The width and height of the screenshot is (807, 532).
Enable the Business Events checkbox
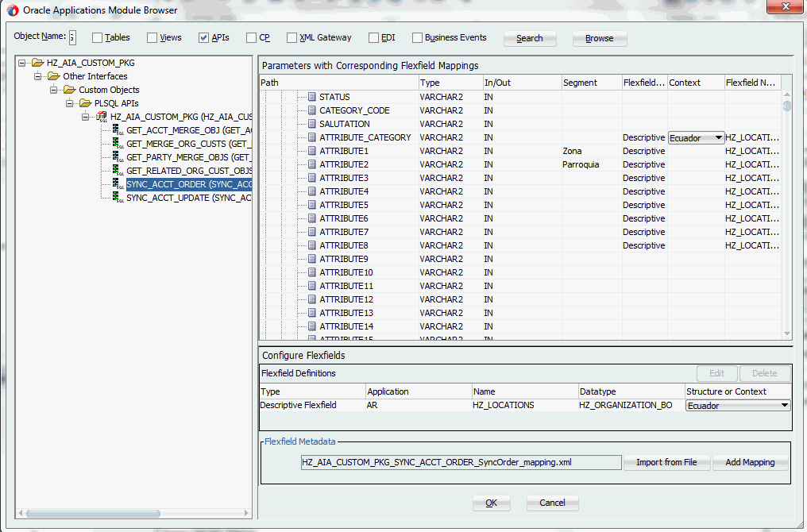pyautogui.click(x=417, y=37)
